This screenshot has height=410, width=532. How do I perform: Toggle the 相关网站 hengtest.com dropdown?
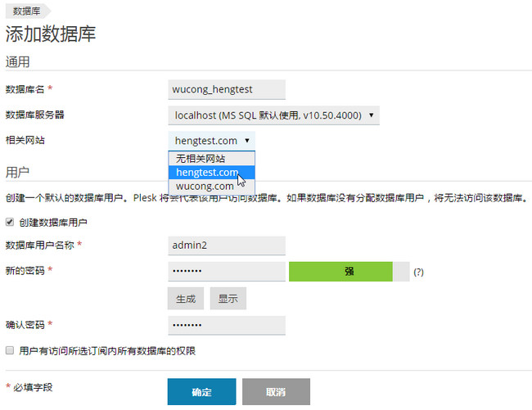[211, 141]
